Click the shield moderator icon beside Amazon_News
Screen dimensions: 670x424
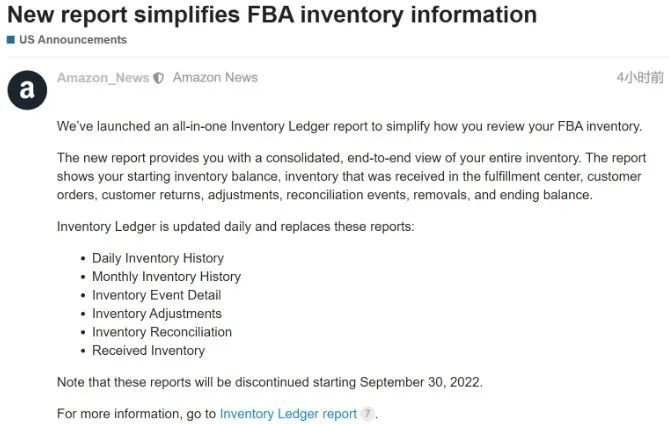pos(159,78)
